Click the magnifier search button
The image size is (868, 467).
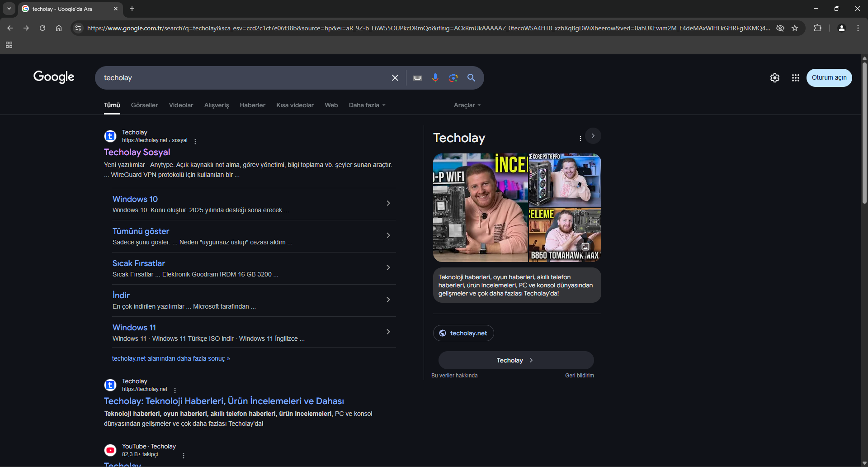pyautogui.click(x=471, y=78)
